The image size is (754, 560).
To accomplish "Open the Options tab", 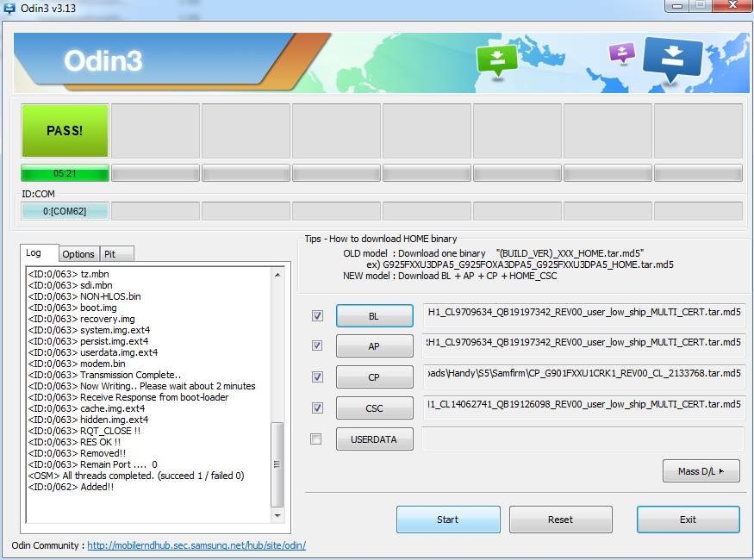I will click(78, 254).
